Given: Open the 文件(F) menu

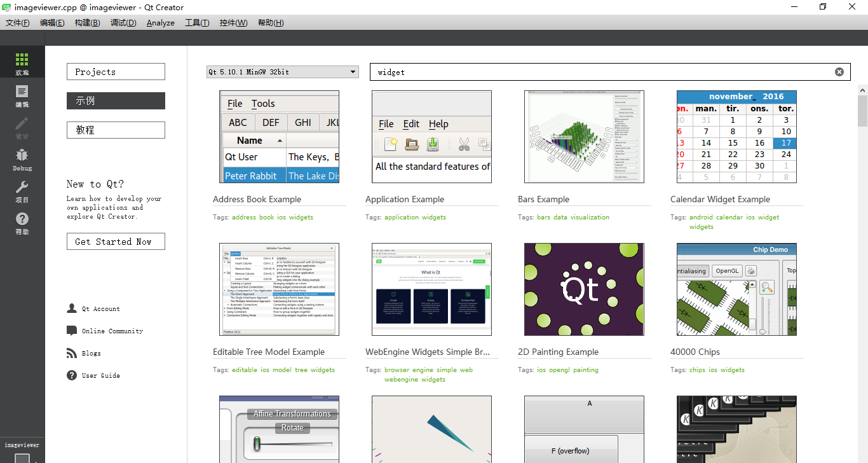Looking at the screenshot, I should point(18,23).
